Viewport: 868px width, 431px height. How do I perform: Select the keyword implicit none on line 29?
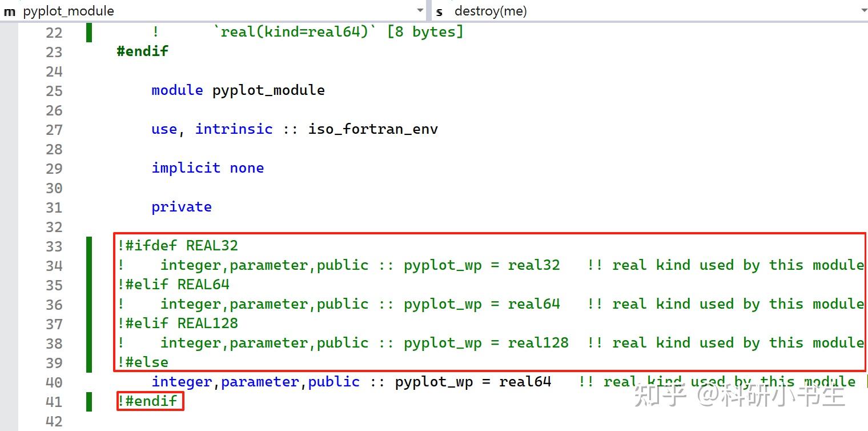pos(208,167)
